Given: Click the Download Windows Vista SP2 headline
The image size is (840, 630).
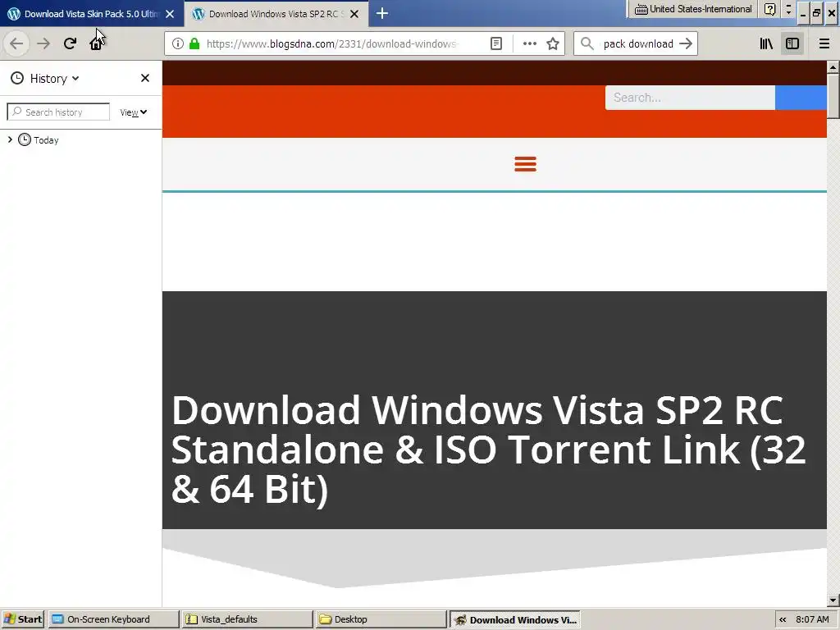Looking at the screenshot, I should point(489,450).
